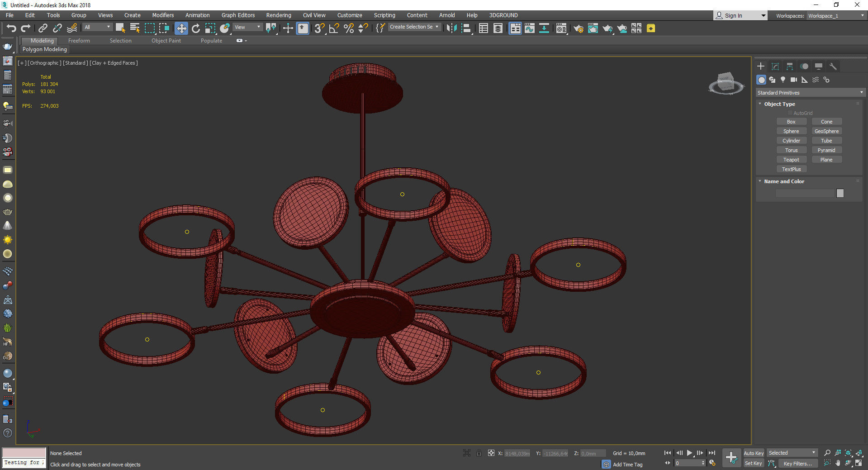Toggle Spinner Snap
The height and width of the screenshot is (470, 868).
coord(363,28)
